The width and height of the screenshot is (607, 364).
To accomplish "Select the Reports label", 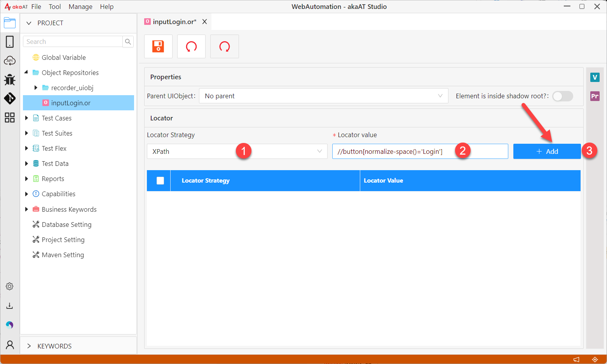I will pos(53,179).
